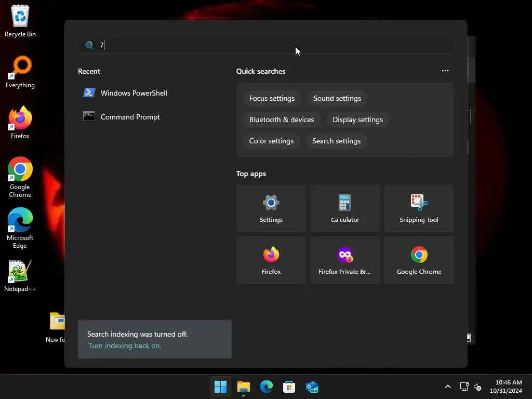Launch Firefox from Top apps
The height and width of the screenshot is (399, 532).
(271, 261)
